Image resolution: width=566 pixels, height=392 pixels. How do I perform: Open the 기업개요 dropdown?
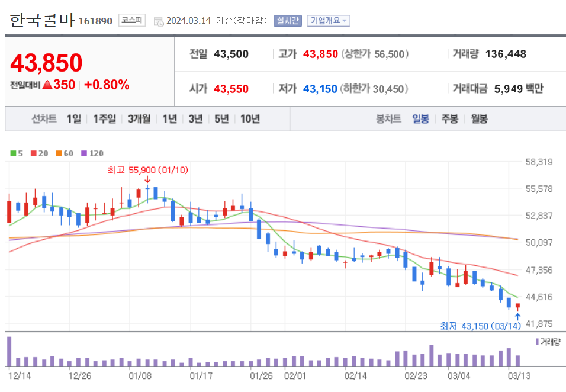(x=329, y=21)
